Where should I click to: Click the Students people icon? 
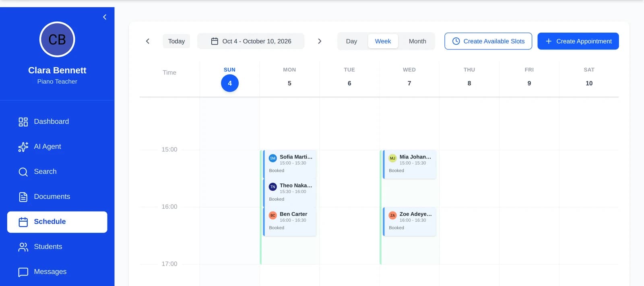point(23,247)
